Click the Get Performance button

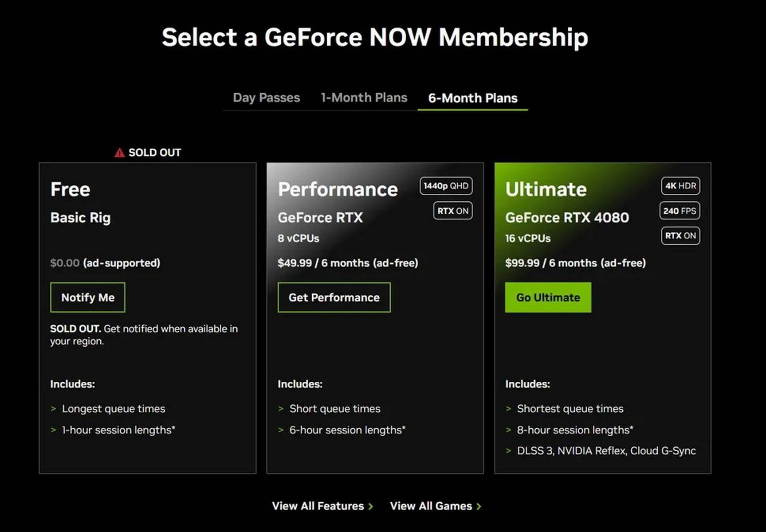point(334,297)
